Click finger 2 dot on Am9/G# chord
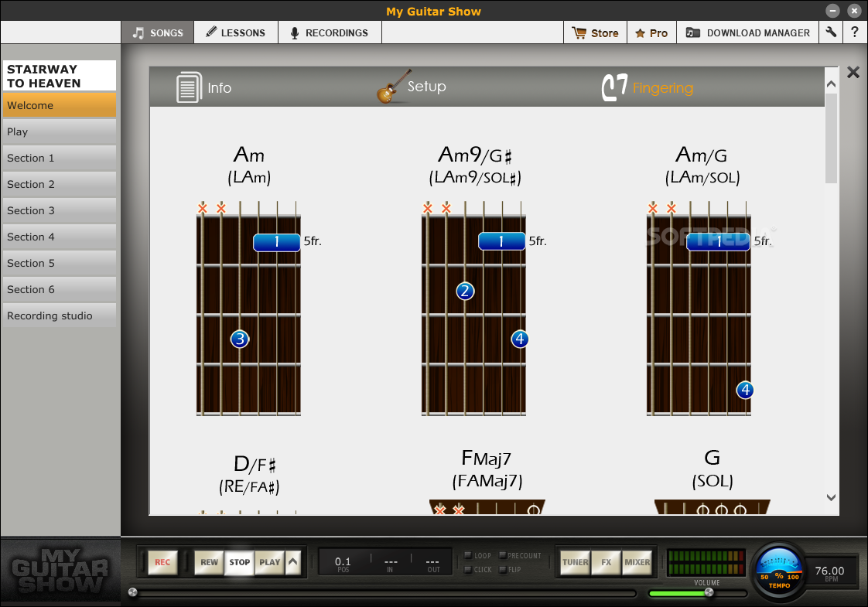This screenshot has height=607, width=868. [x=465, y=291]
